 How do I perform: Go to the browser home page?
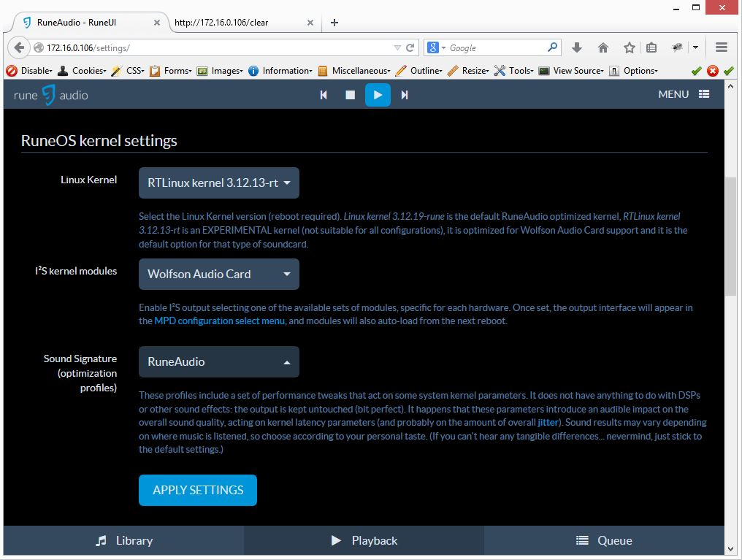click(x=603, y=47)
